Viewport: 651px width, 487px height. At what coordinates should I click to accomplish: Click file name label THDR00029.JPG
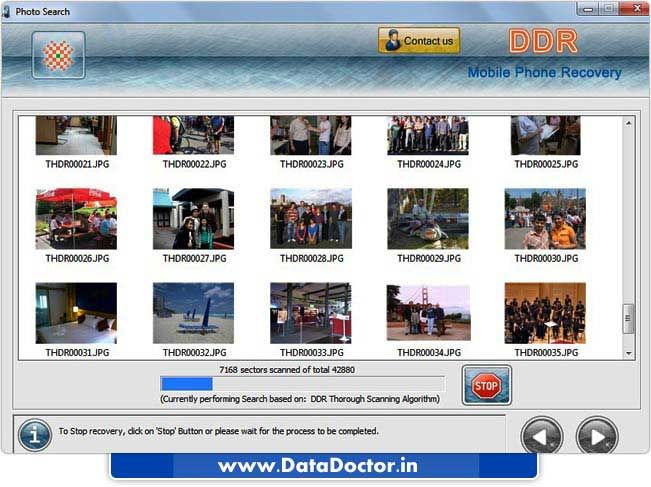point(429,259)
